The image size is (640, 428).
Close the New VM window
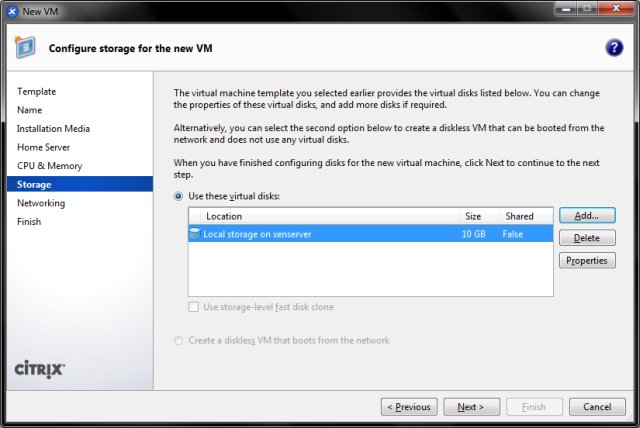coord(616,9)
